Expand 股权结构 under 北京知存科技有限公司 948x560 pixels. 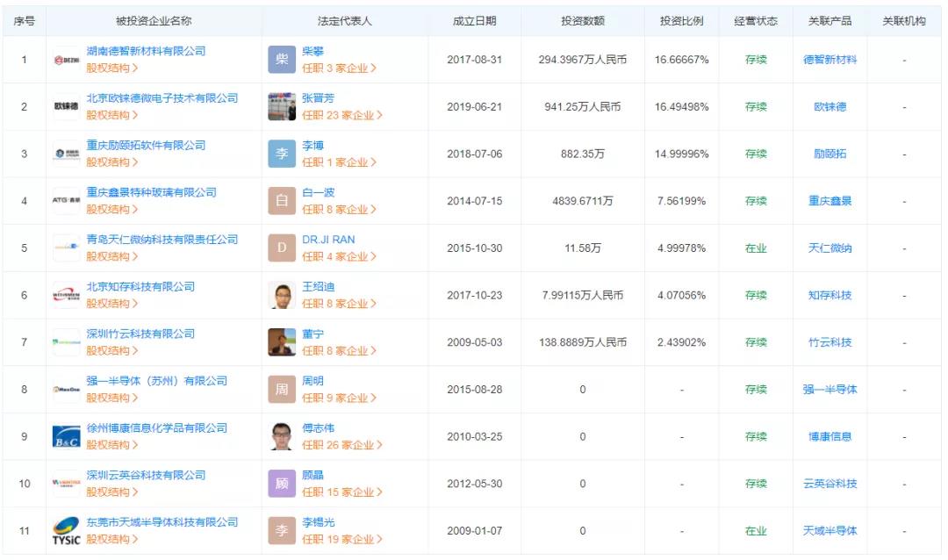click(x=111, y=304)
